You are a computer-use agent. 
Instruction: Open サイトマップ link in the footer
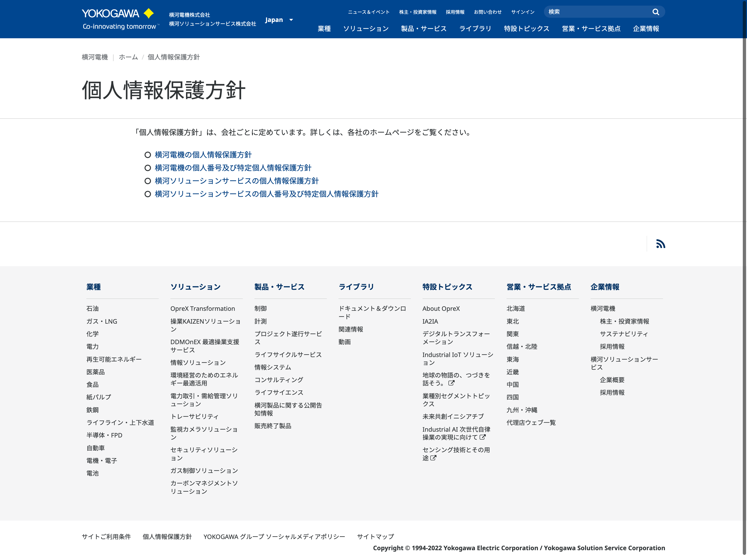[x=375, y=536]
